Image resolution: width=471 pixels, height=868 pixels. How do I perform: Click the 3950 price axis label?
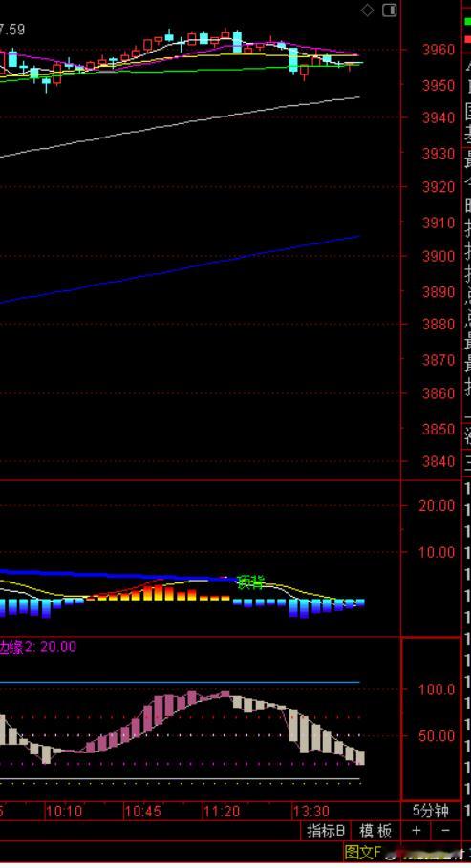pyautogui.click(x=438, y=85)
